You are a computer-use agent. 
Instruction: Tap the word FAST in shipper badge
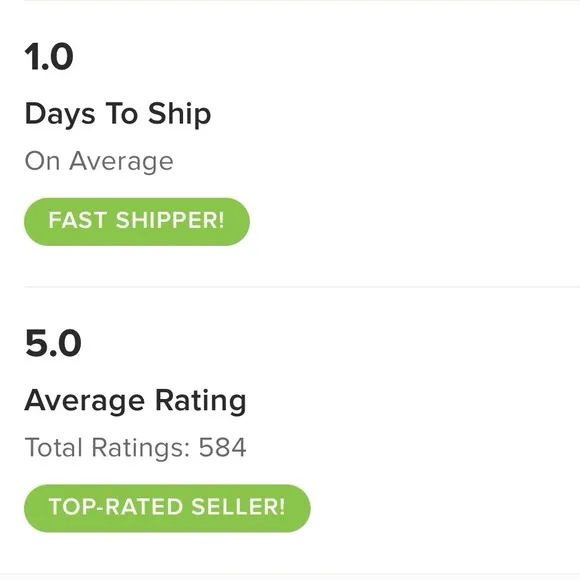[x=78, y=220]
